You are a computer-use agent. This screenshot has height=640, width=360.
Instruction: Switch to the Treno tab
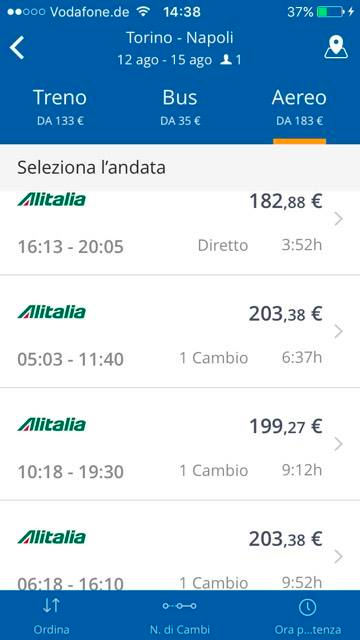pyautogui.click(x=60, y=107)
